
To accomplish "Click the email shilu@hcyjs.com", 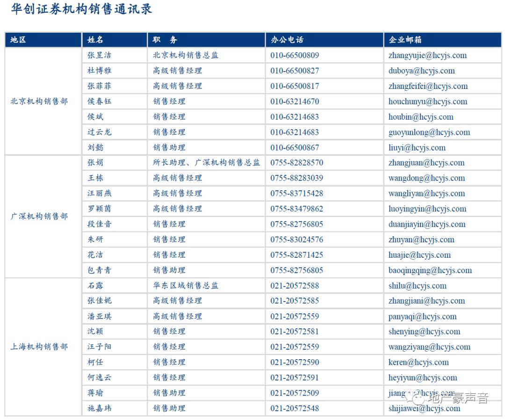I will [418, 286].
